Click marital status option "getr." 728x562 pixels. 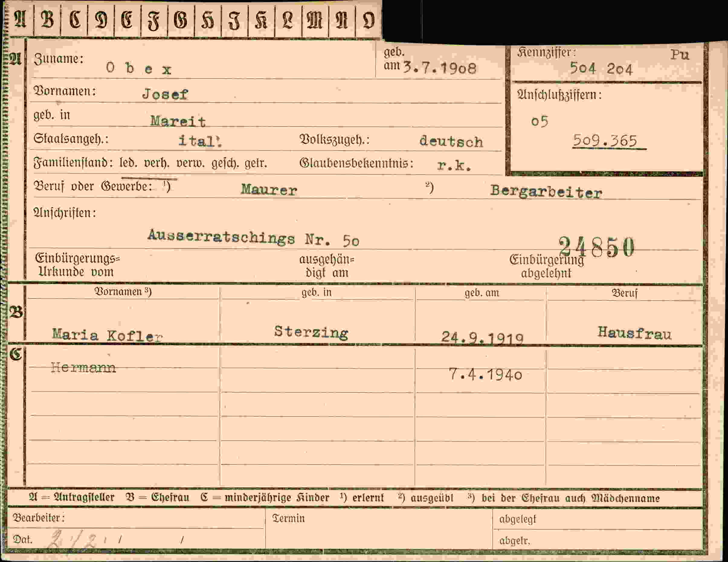[x=256, y=164]
